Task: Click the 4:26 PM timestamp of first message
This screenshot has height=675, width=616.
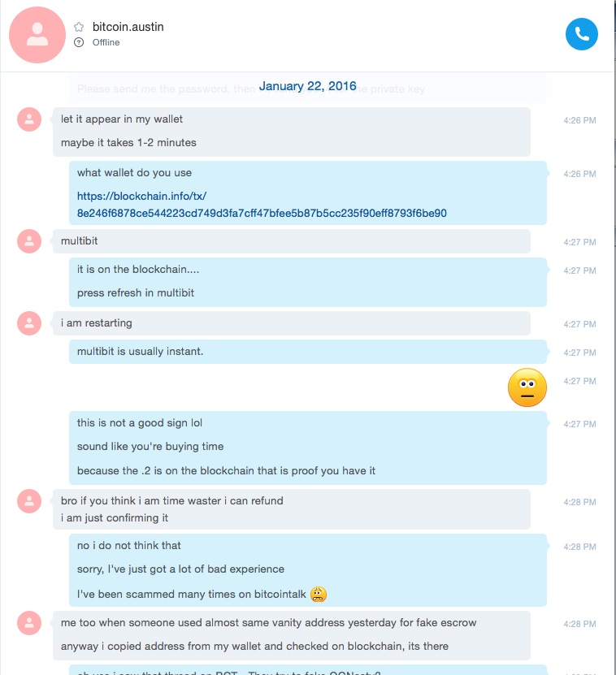Action: 579,120
